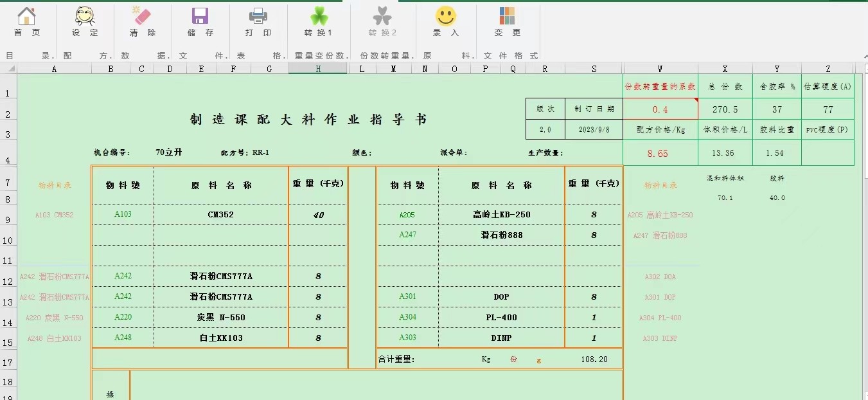Click the 高岭土KB-250 material name cell

pyautogui.click(x=501, y=215)
